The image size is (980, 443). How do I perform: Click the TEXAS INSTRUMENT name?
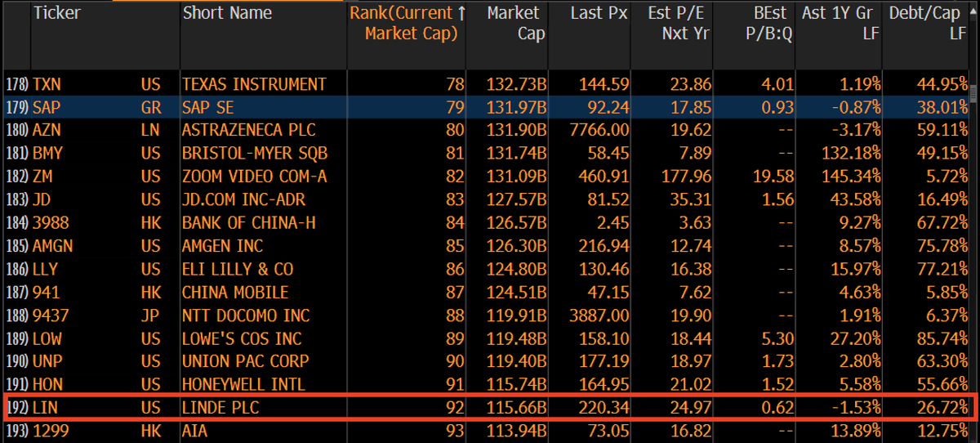click(x=254, y=84)
